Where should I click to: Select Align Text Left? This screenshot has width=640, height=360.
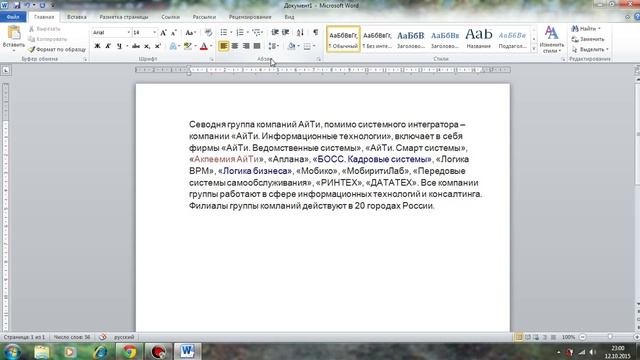click(x=224, y=46)
